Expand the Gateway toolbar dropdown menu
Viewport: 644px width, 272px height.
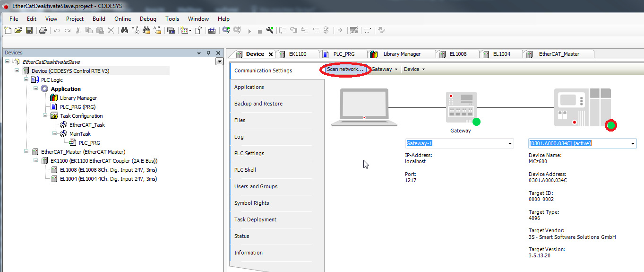click(384, 70)
